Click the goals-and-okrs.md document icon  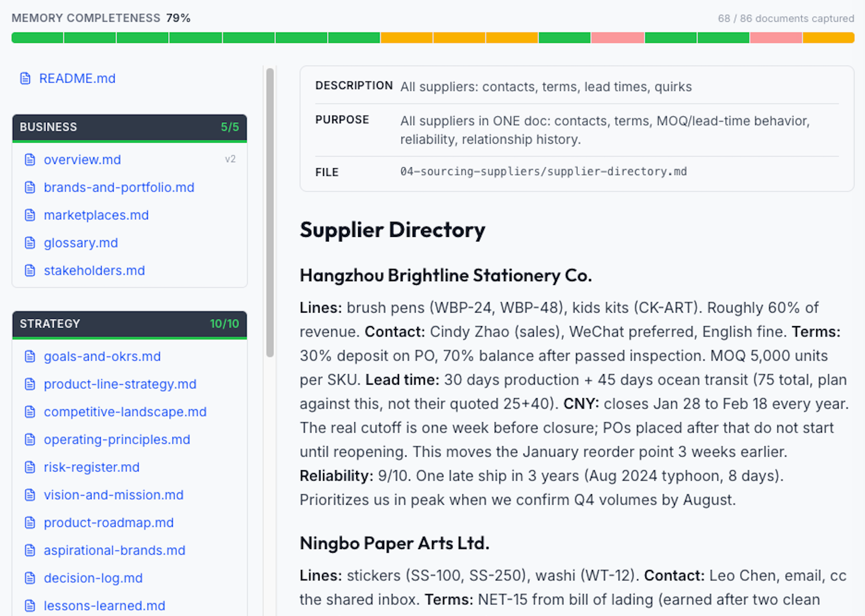pyautogui.click(x=30, y=356)
